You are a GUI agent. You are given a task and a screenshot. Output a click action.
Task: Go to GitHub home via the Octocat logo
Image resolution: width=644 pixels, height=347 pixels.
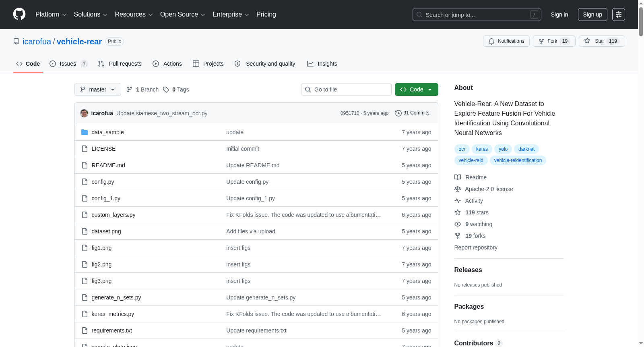coord(19,15)
